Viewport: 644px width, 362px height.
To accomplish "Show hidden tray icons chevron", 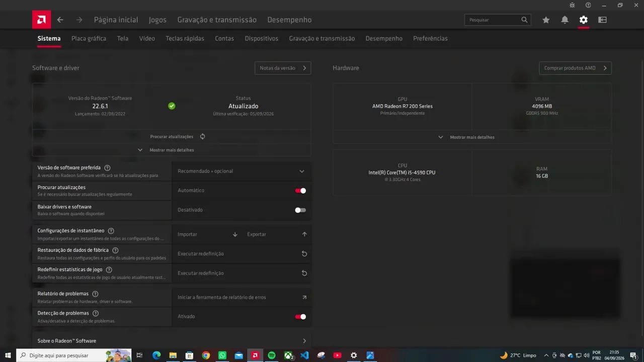I will click(x=546, y=355).
